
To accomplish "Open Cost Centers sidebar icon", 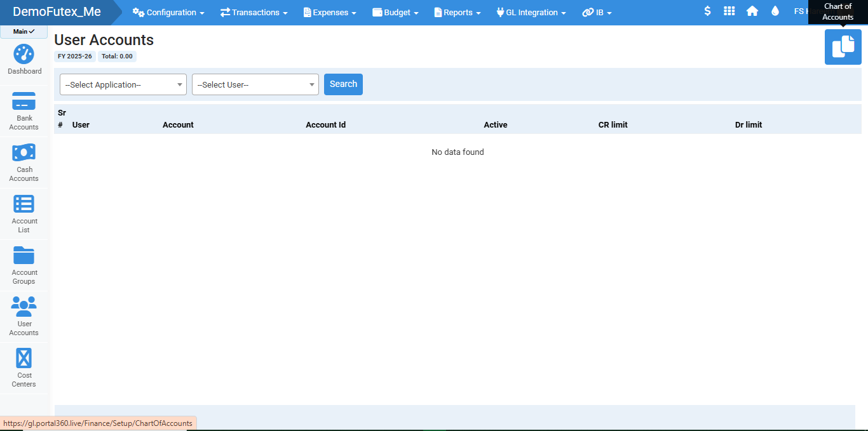I will tap(24, 359).
